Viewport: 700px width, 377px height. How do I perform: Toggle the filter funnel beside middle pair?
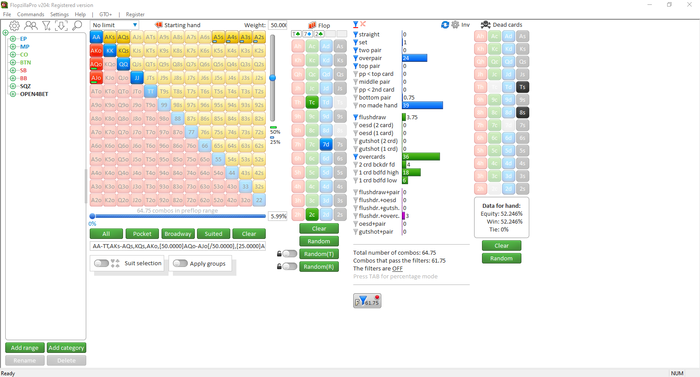click(355, 82)
